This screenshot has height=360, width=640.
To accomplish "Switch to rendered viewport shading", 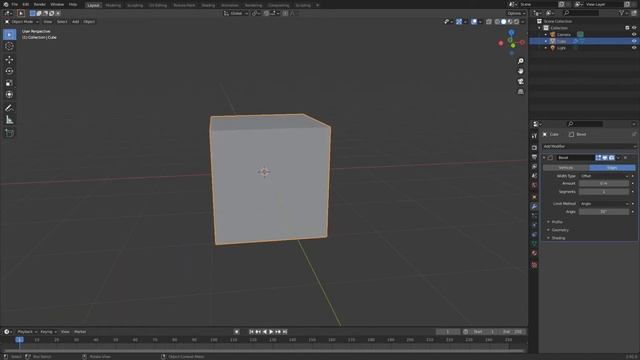I will coord(516,22).
